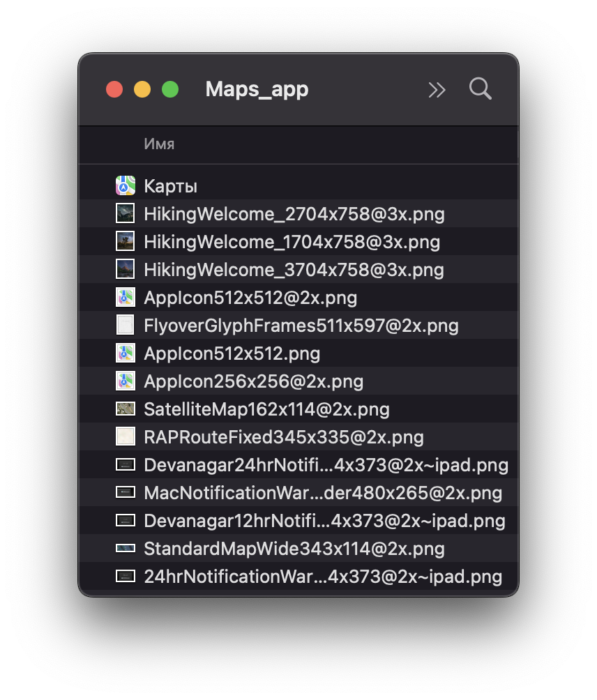Select file name AppIcon512x512@2x.png
The width and height of the screenshot is (597, 700).
pos(250,298)
